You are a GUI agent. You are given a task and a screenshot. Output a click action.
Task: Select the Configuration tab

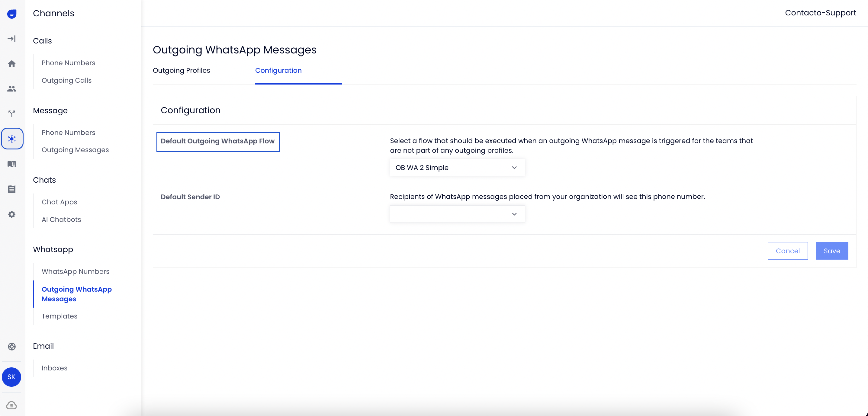click(278, 70)
